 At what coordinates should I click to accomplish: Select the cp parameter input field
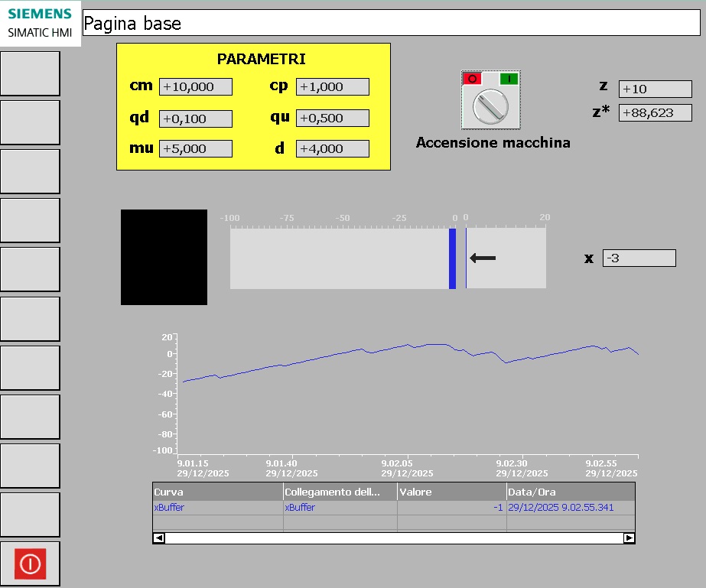click(332, 87)
